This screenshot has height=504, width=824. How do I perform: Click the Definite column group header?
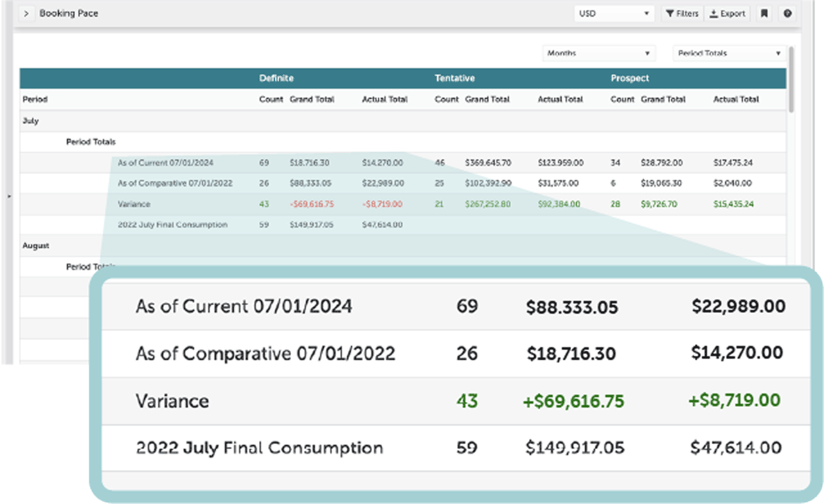coord(276,78)
